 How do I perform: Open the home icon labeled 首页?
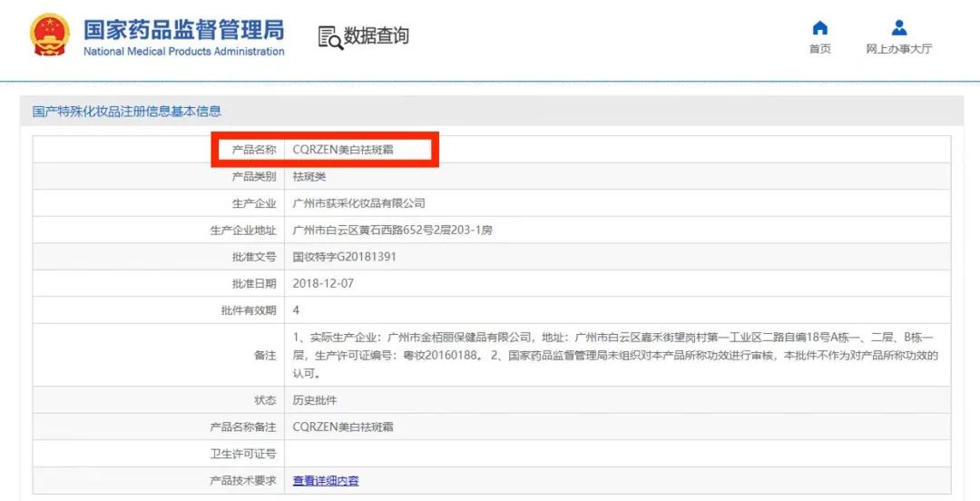(x=819, y=28)
